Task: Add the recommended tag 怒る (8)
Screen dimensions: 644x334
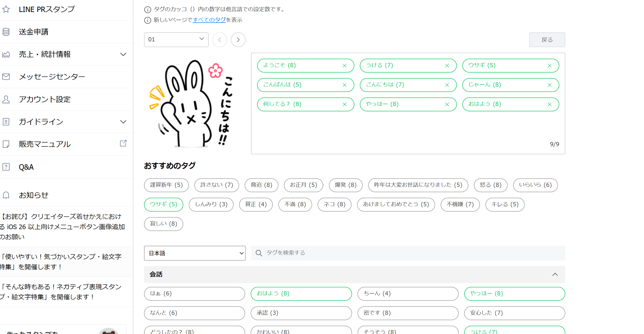Action: [x=491, y=185]
